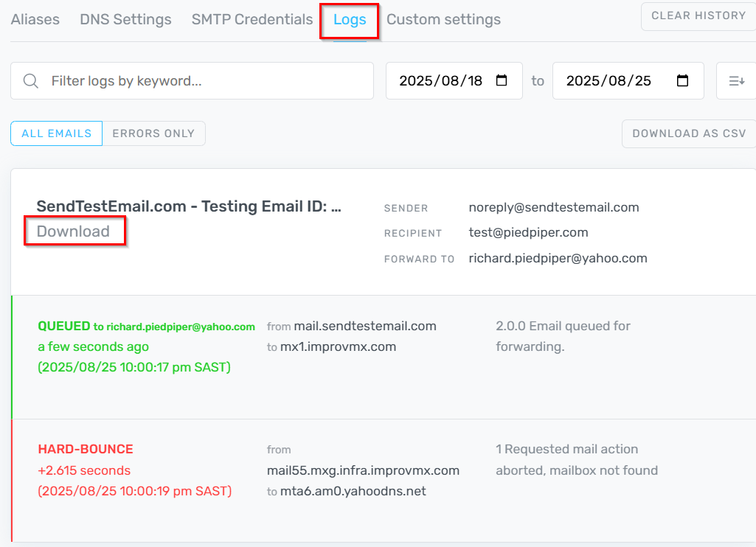Select the QUEUED log entry row
The image size is (756, 547).
tap(384, 357)
